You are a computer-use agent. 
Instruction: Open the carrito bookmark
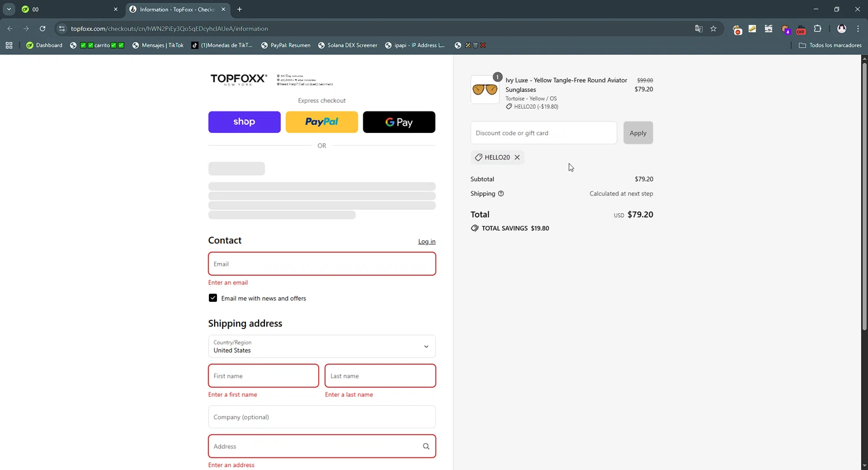[97, 45]
